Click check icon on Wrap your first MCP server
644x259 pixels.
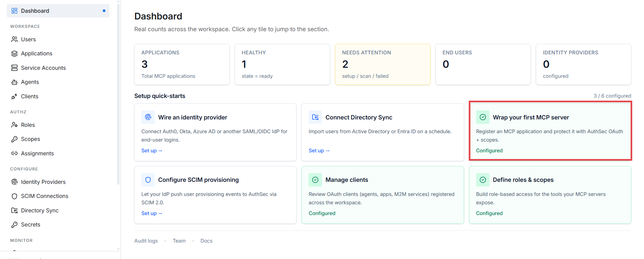click(x=483, y=117)
